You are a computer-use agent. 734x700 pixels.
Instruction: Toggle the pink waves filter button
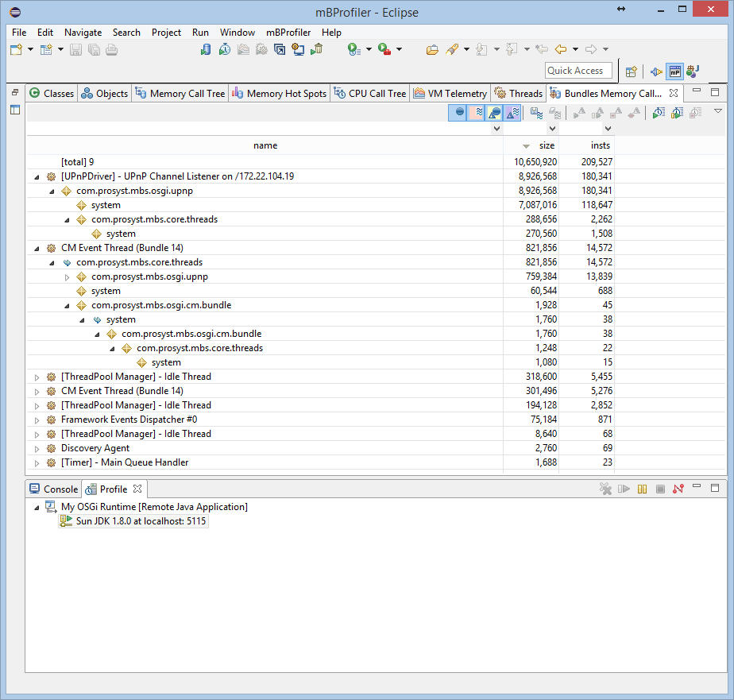(x=477, y=113)
